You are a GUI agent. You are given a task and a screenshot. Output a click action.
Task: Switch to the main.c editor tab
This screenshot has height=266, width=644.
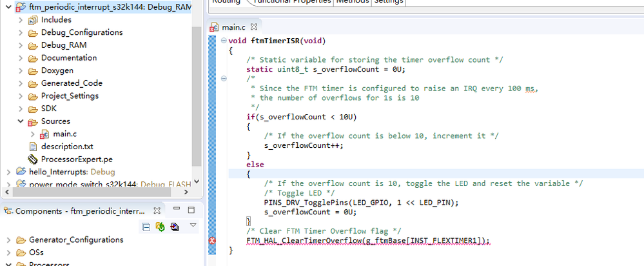(233, 28)
